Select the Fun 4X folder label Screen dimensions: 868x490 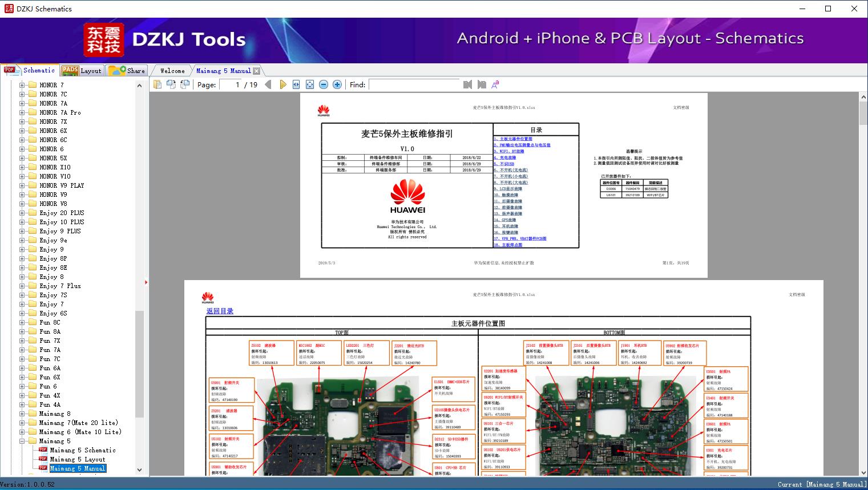click(x=50, y=395)
